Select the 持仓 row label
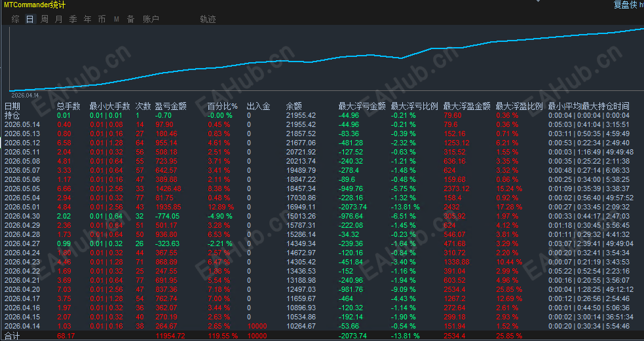This screenshot has width=644, height=341. point(12,115)
